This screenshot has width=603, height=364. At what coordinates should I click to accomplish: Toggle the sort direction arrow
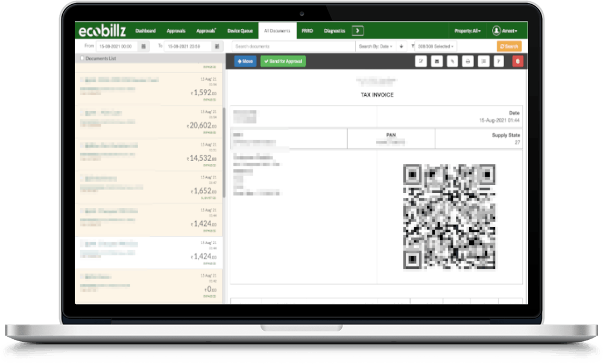point(401,46)
